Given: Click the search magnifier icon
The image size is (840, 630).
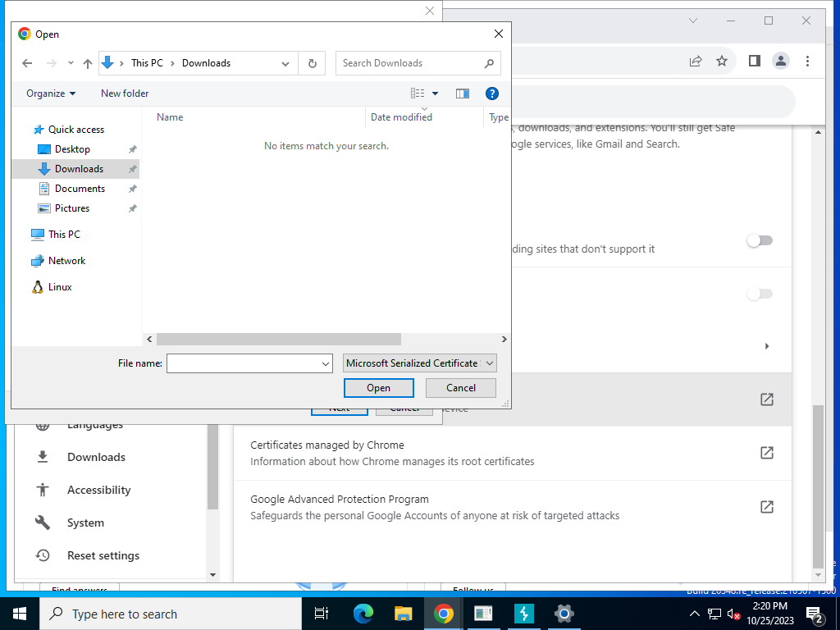Looking at the screenshot, I should [489, 63].
